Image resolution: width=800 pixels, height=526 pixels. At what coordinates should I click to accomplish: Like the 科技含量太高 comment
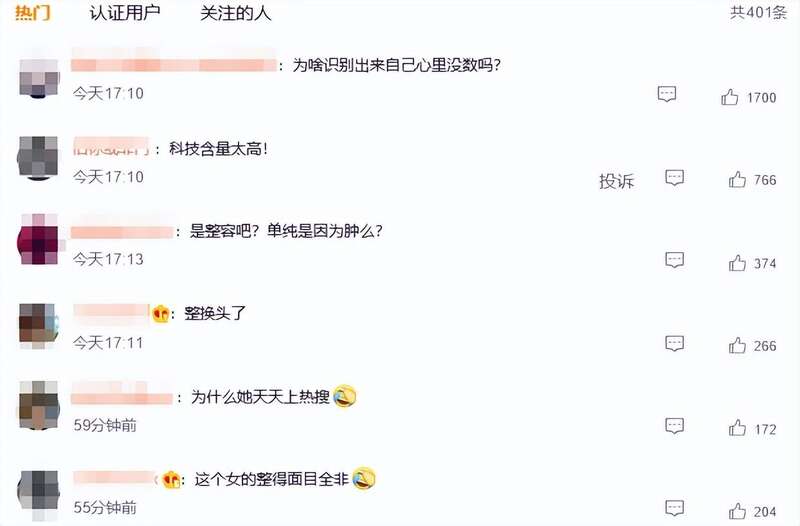[x=737, y=180]
